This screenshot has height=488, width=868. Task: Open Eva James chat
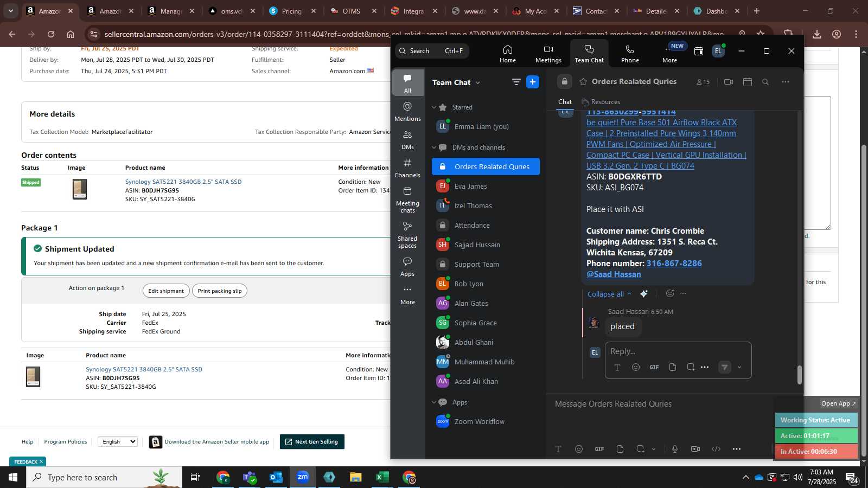point(486,186)
